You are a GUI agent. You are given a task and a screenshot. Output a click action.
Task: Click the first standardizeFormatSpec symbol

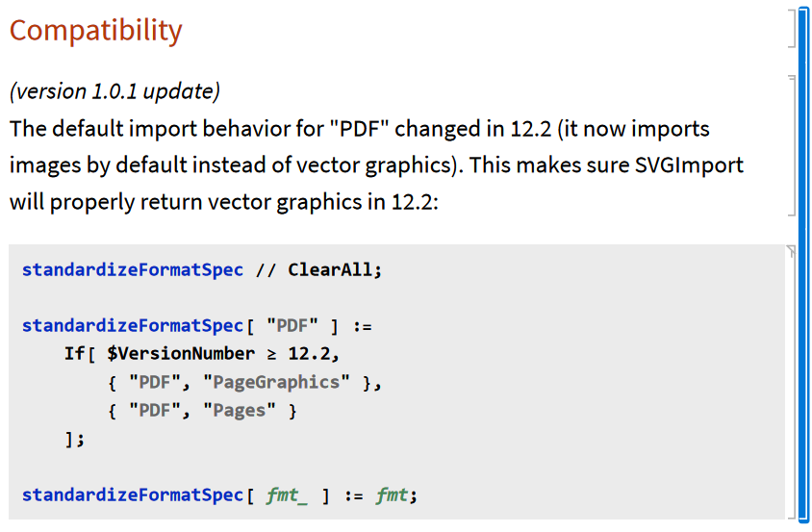[133, 270]
